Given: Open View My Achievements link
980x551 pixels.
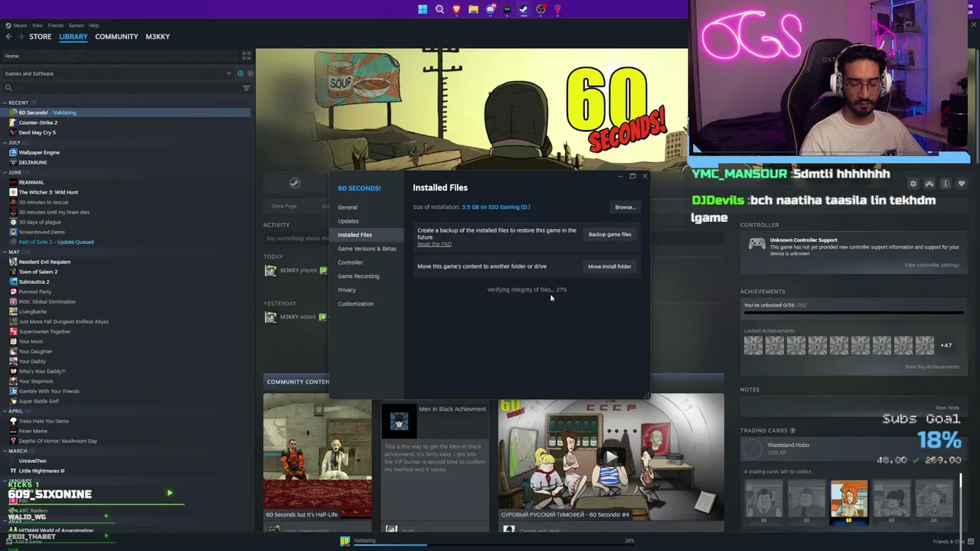Looking at the screenshot, I should pyautogui.click(x=932, y=367).
